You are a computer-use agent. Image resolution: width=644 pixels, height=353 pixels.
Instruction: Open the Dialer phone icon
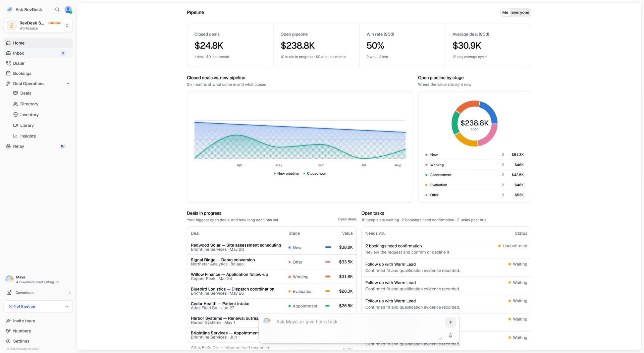[8, 63]
